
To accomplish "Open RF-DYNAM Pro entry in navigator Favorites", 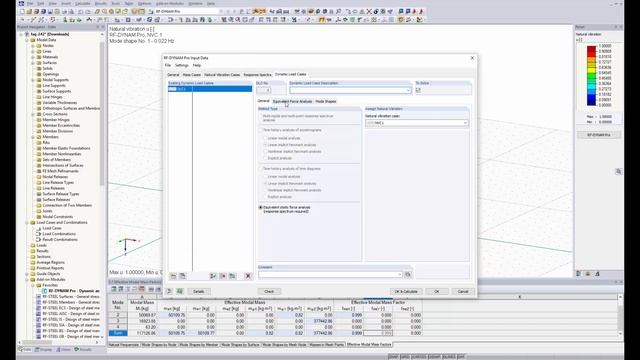I will [x=73, y=291].
